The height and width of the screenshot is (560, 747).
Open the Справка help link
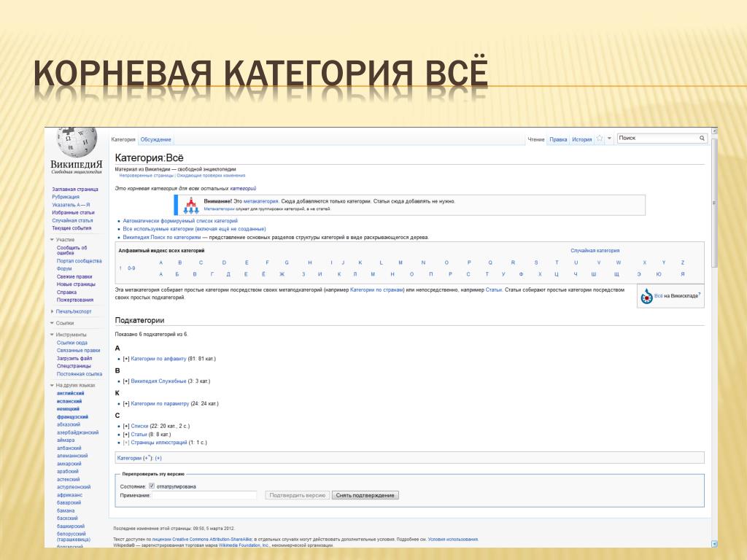pyautogui.click(x=66, y=292)
